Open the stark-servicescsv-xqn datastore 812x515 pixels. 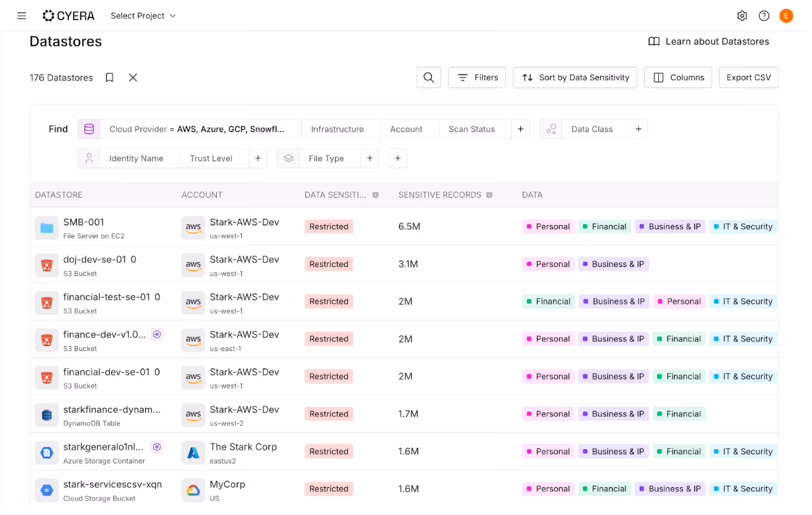pos(112,484)
